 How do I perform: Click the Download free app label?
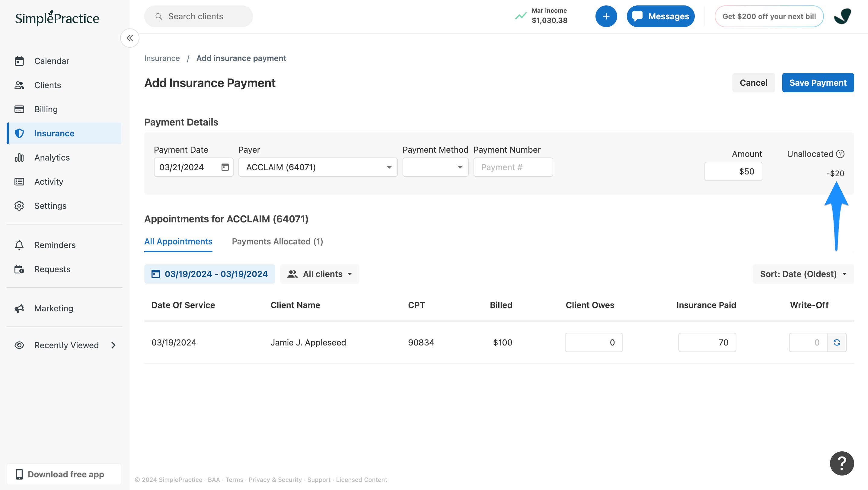(66, 474)
